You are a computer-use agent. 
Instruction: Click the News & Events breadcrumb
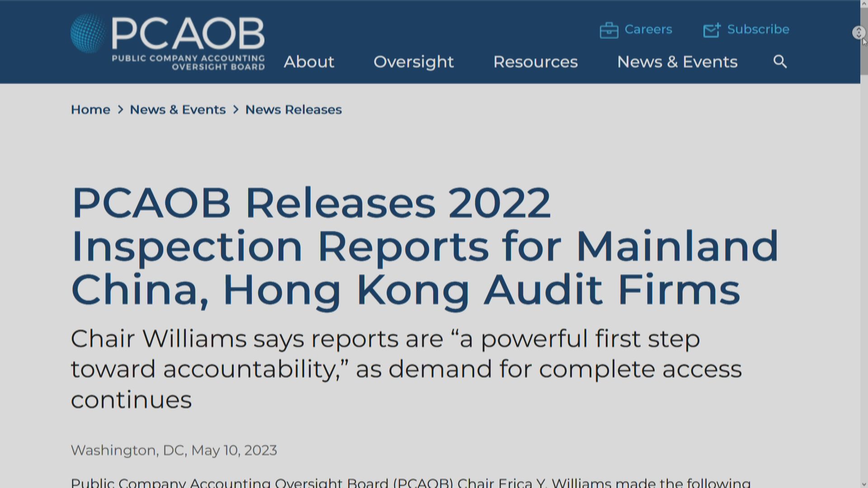178,109
